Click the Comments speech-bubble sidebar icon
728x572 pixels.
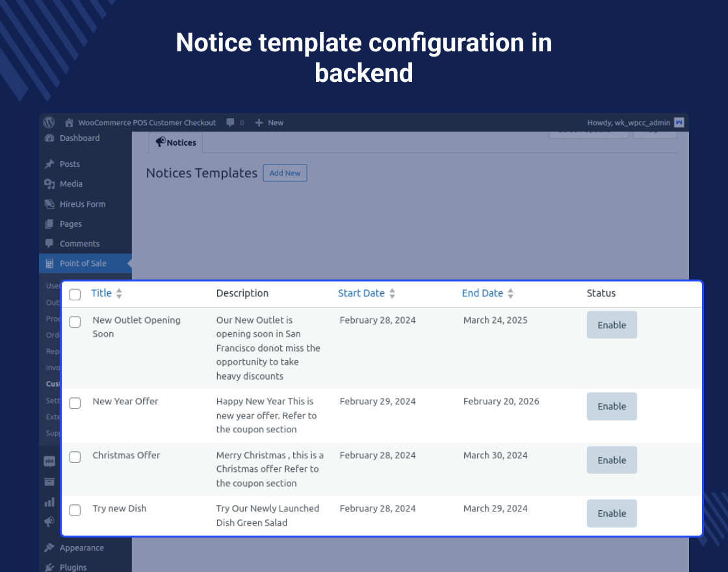click(49, 243)
